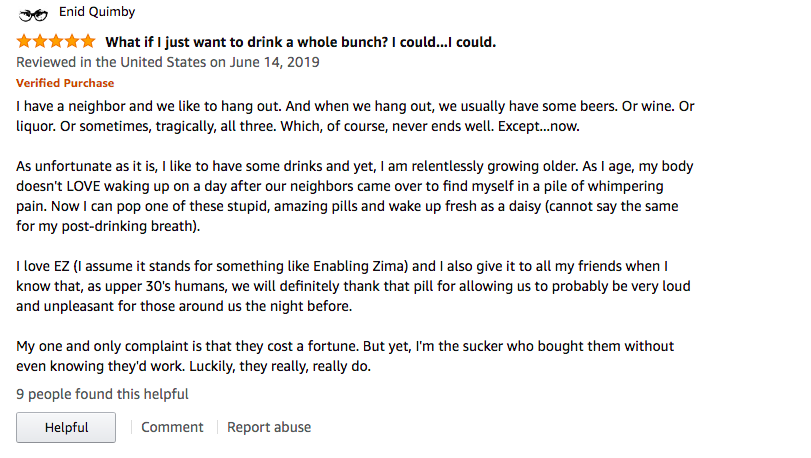811x458 pixels.
Task: Open reviewer name Enid Quimby
Action: click(98, 13)
